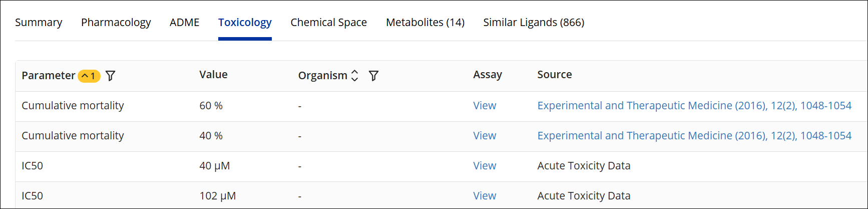
Task: Sort by the Parameter column header
Action: click(48, 76)
